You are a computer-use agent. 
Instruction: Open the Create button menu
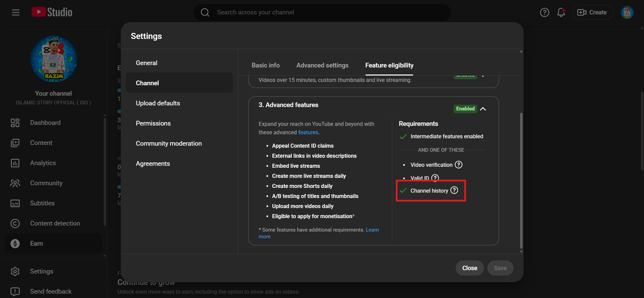592,12
